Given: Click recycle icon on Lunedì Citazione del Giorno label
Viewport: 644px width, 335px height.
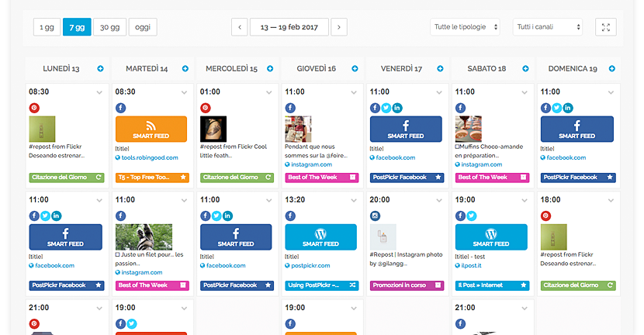Looking at the screenshot, I should point(99,178).
